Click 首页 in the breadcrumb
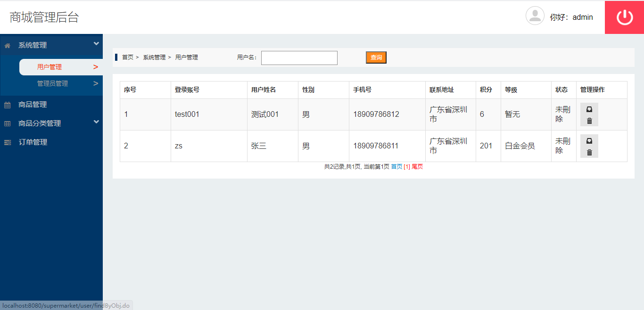The height and width of the screenshot is (310, 644). click(x=128, y=57)
